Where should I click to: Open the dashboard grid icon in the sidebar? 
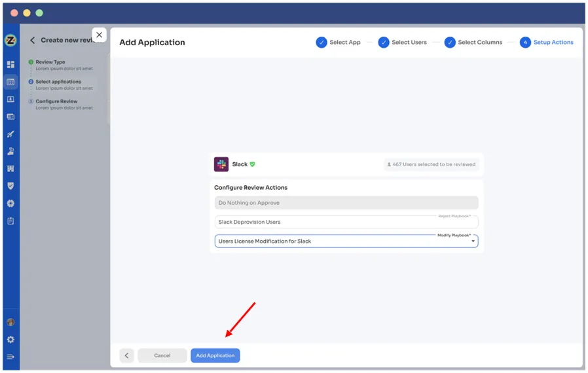coord(10,65)
